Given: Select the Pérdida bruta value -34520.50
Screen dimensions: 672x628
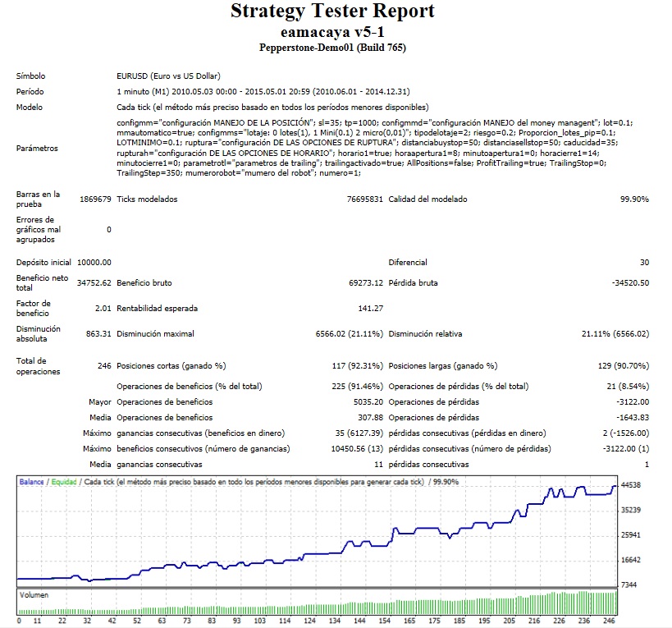Looking at the screenshot, I should [629, 283].
